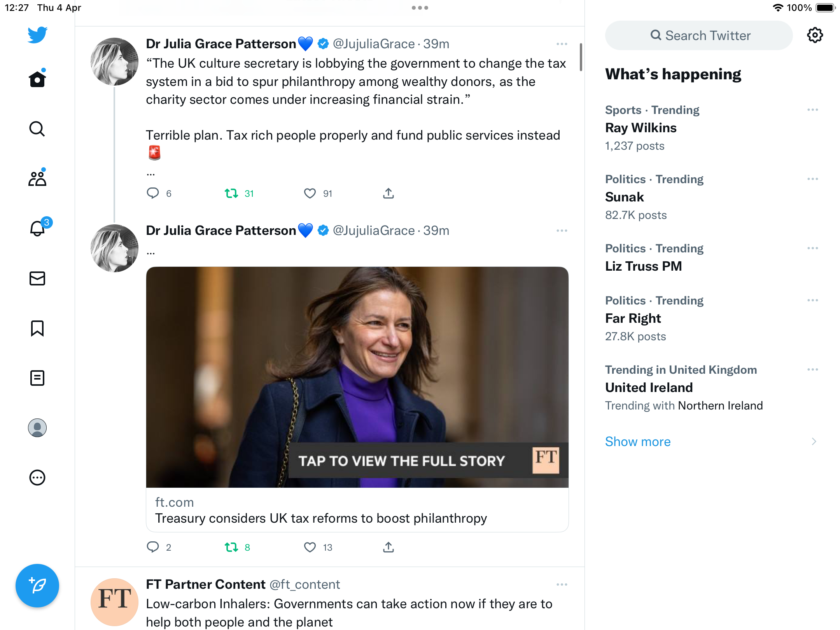Screen dimensions: 840x630
Task: Share the first tweet about culture secretary
Action: [388, 193]
